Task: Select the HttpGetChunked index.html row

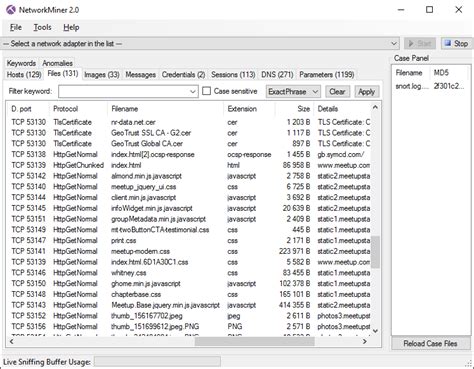Action: point(189,165)
